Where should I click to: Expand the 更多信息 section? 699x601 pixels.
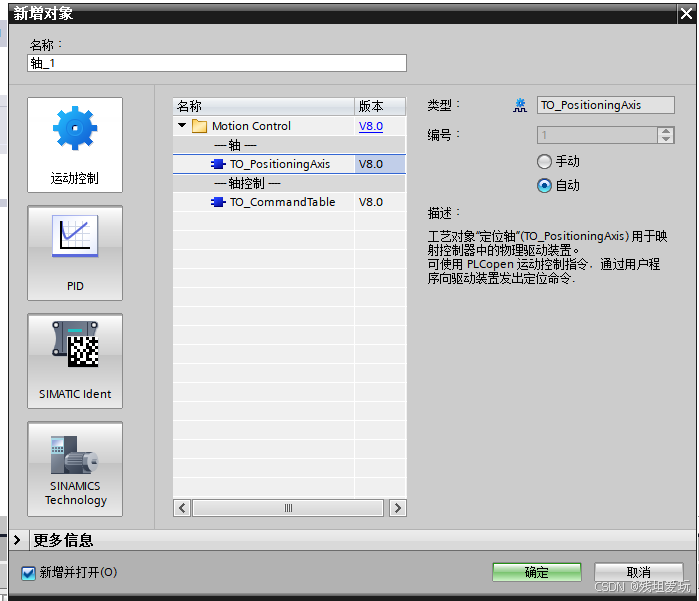17,540
